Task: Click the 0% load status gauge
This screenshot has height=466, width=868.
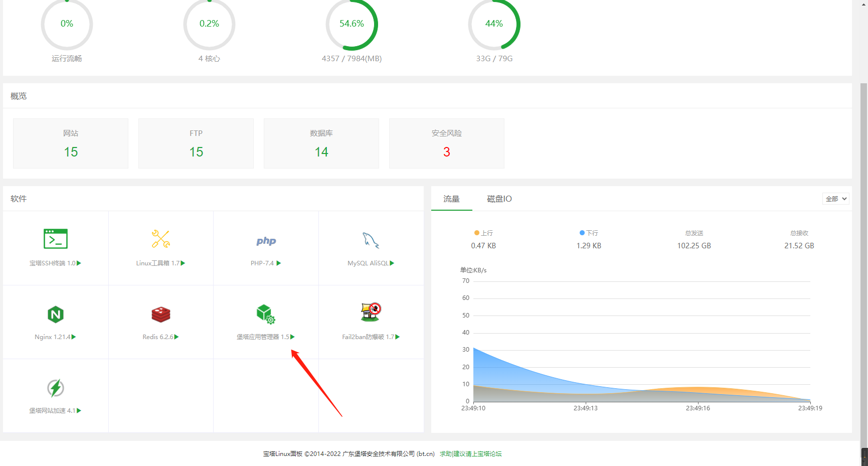Action: point(67,24)
